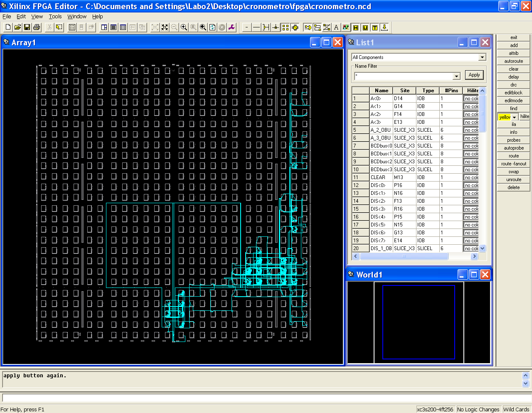Screen dimensions: 532x413
Task: Click the command line input field
Action: 266,398
